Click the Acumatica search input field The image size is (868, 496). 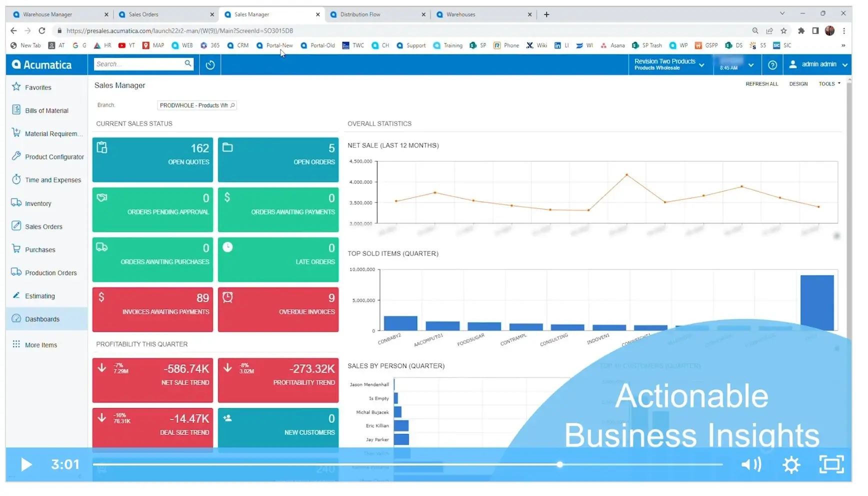[x=139, y=64]
